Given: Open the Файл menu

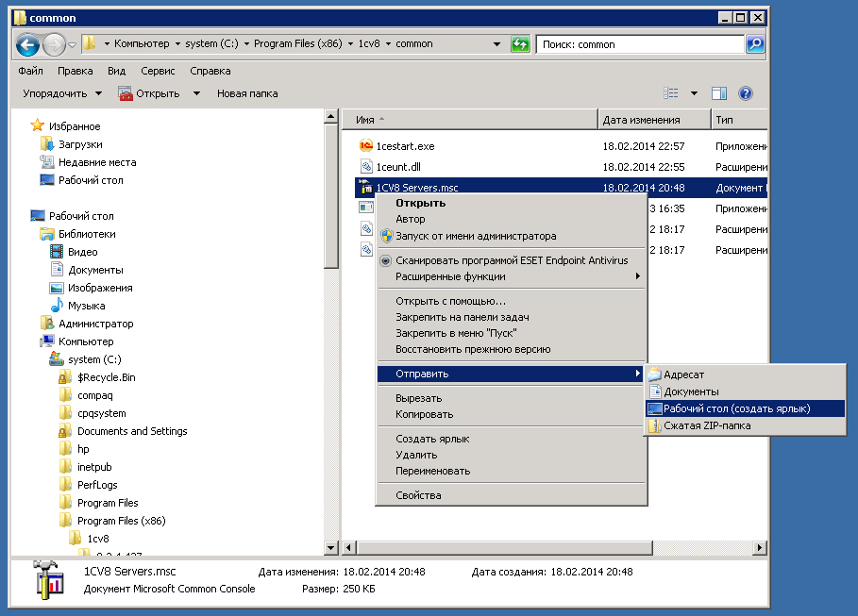Looking at the screenshot, I should point(30,71).
